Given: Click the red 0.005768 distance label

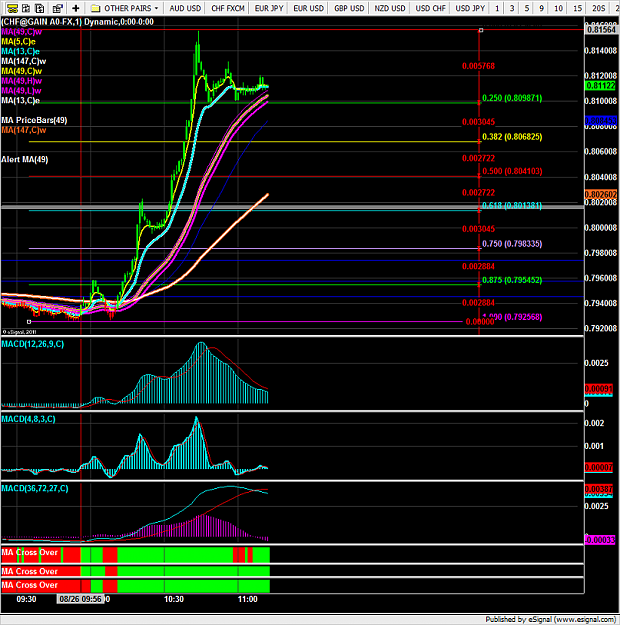Looking at the screenshot, I should click(x=478, y=66).
